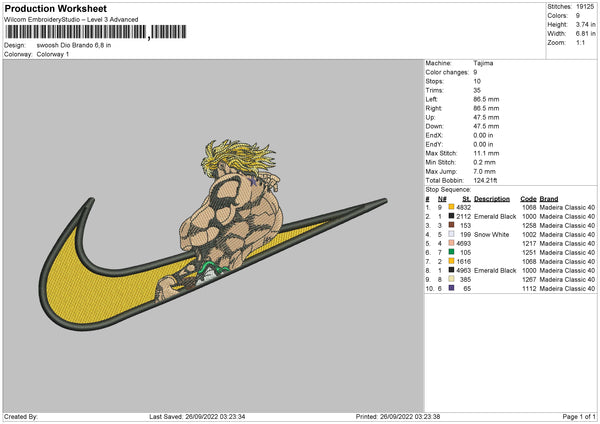Click the 'Created By:' footer label
The image size is (600, 424).
[x=21, y=416]
